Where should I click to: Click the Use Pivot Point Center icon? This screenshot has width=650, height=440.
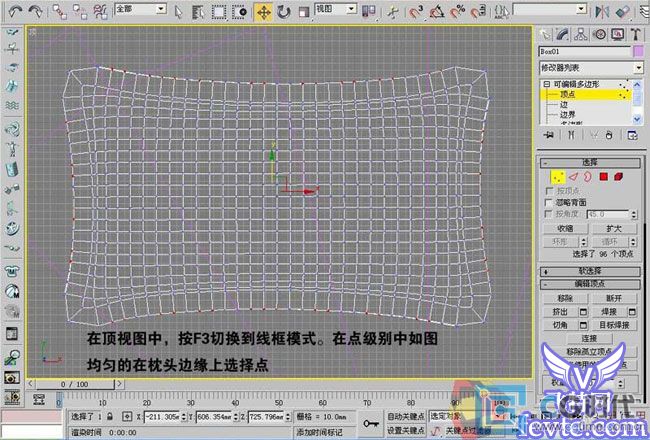click(369, 12)
